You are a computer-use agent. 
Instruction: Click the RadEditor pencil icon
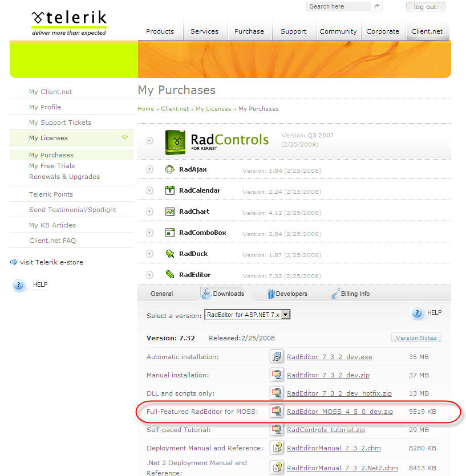pos(170,274)
